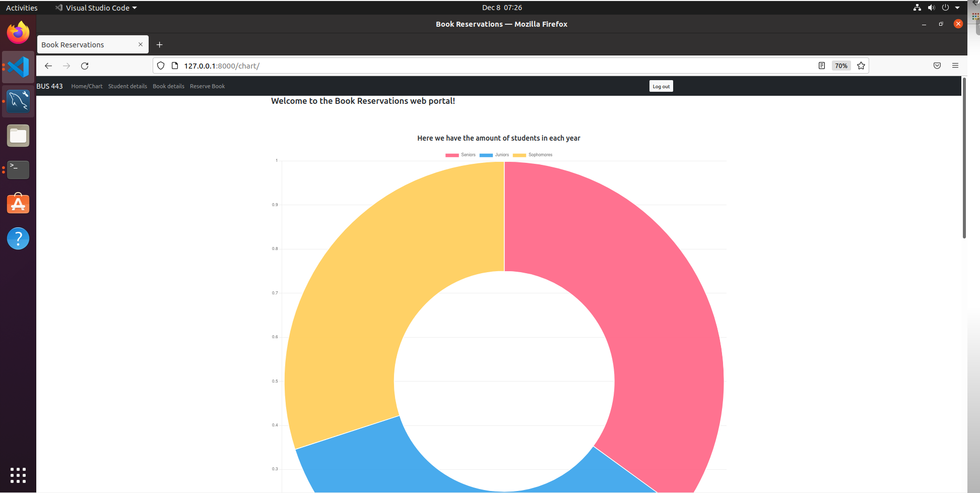
Task: Open the Visual Studio Code title menu
Action: click(x=96, y=8)
